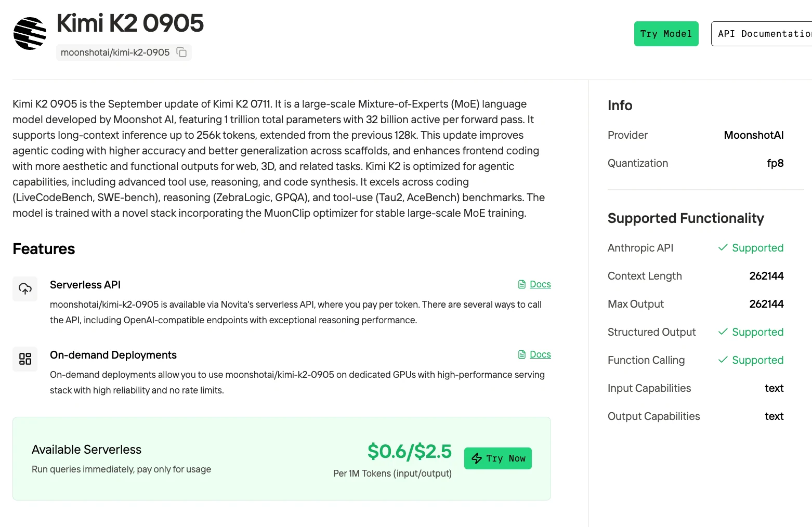Click the Function Calling Supported checkmark

click(x=723, y=360)
